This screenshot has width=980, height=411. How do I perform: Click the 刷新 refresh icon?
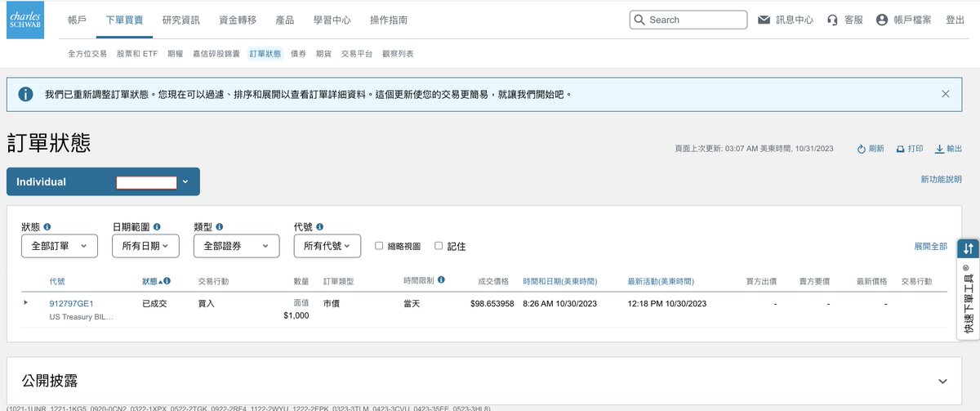point(861,149)
